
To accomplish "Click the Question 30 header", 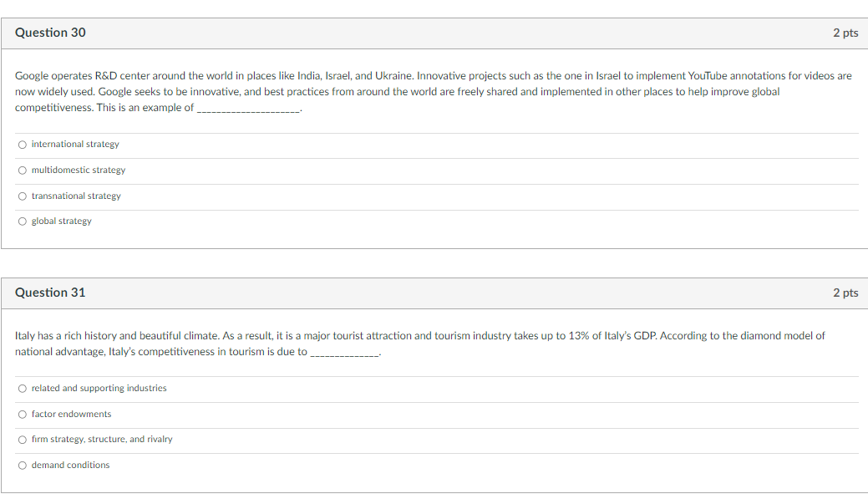I will 50,33.
